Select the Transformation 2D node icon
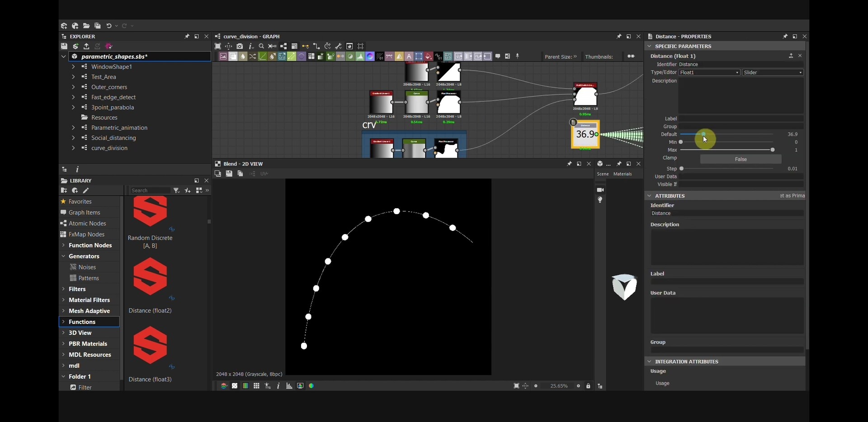The image size is (868, 422). click(x=282, y=56)
